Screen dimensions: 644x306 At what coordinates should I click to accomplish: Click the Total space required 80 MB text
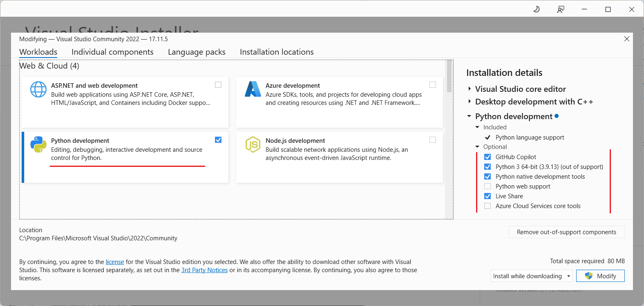click(x=587, y=261)
